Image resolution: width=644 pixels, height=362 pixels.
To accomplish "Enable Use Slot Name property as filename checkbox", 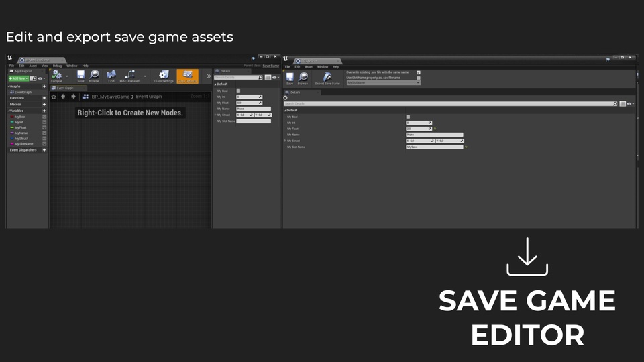I will (x=419, y=78).
